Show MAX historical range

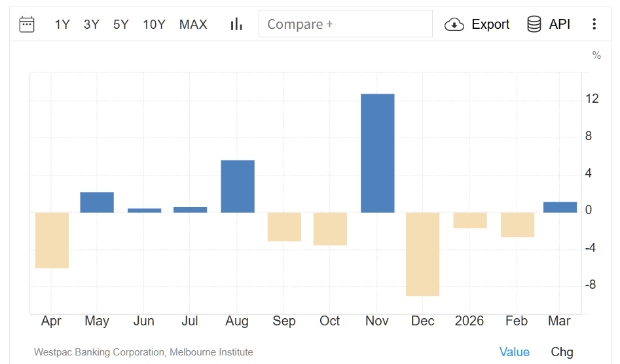(193, 24)
